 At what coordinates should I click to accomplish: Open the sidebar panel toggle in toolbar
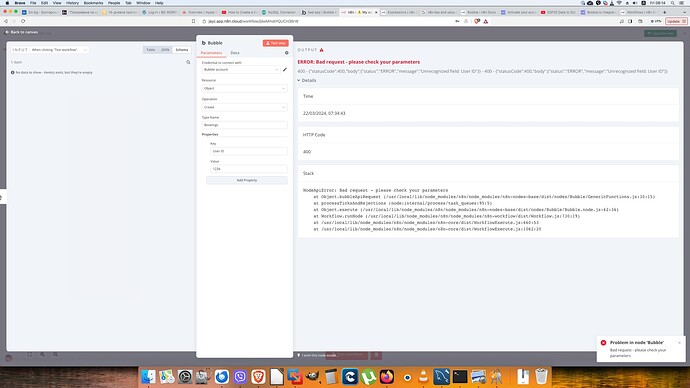coord(630,21)
